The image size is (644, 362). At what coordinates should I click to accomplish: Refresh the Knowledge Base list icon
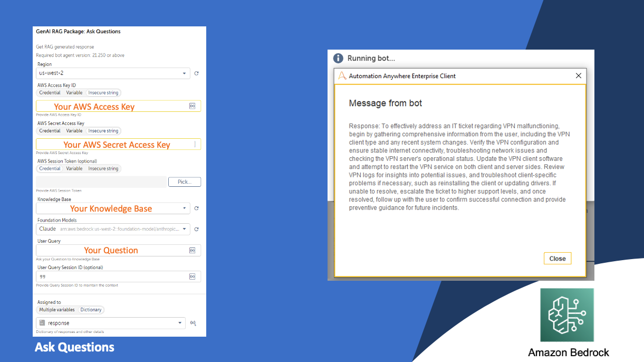[x=196, y=208]
